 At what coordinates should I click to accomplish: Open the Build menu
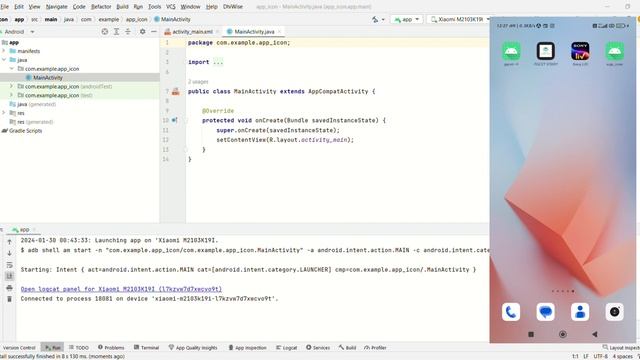pyautogui.click(x=122, y=7)
